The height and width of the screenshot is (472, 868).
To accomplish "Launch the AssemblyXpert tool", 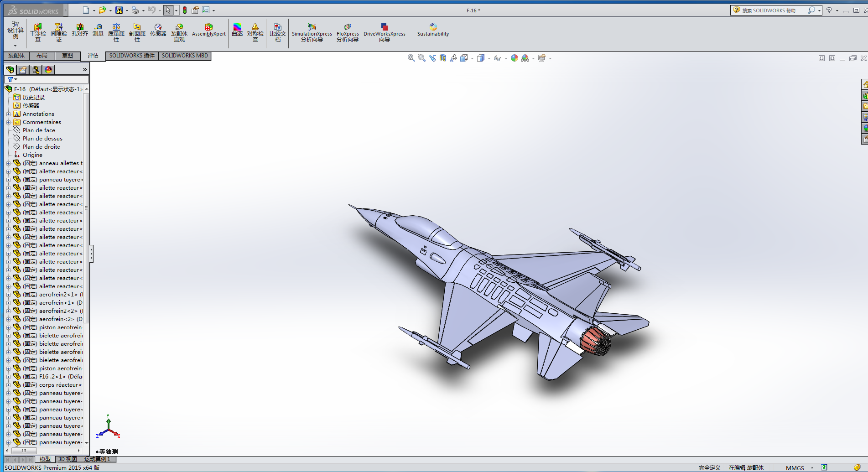I will pos(208,30).
